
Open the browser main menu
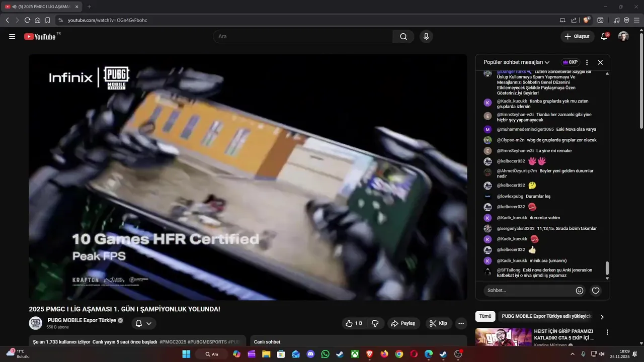(636, 20)
